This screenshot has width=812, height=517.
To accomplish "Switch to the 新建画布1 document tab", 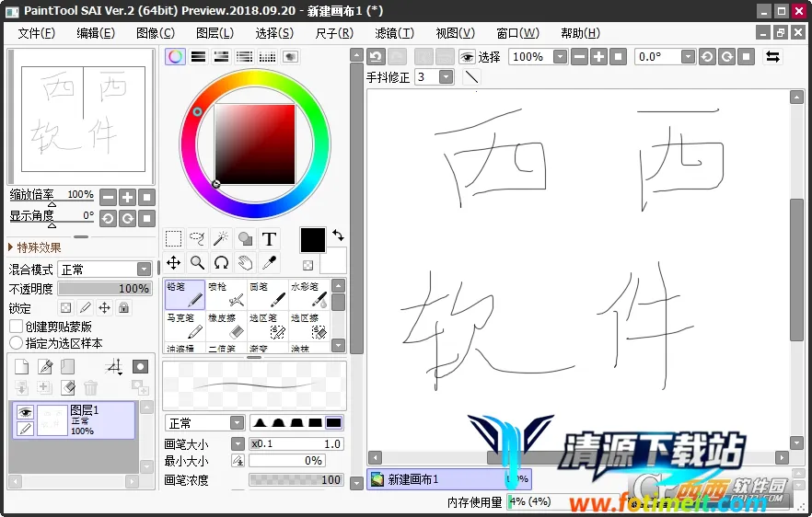I will (448, 479).
